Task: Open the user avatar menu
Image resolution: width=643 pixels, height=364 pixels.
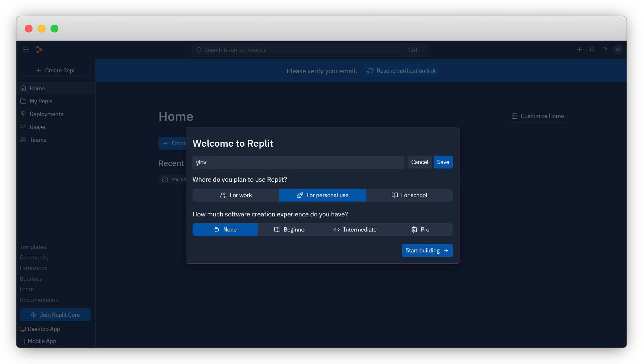Action: tap(618, 50)
